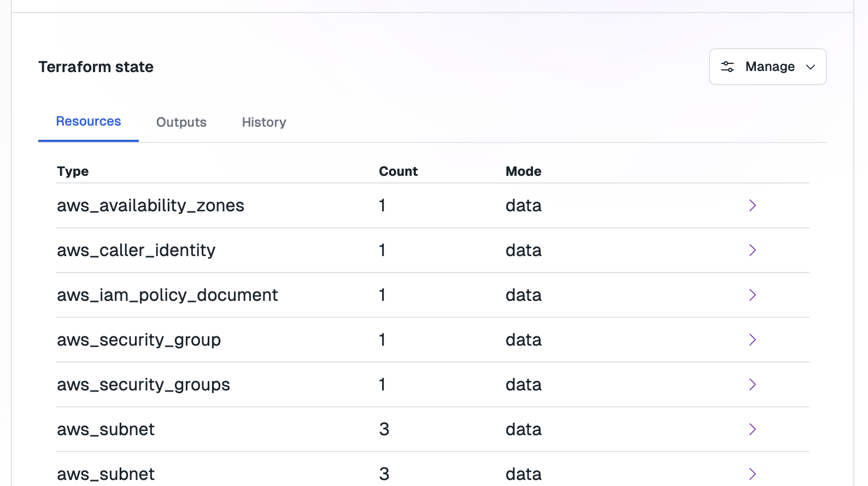Click the count value for aws_security_groups

coord(383,384)
